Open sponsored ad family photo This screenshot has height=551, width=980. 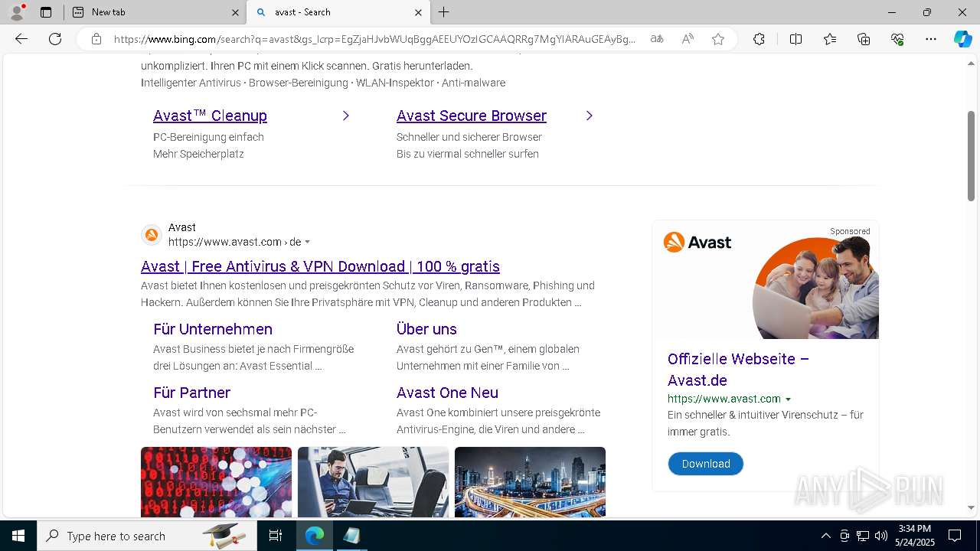pos(816,288)
